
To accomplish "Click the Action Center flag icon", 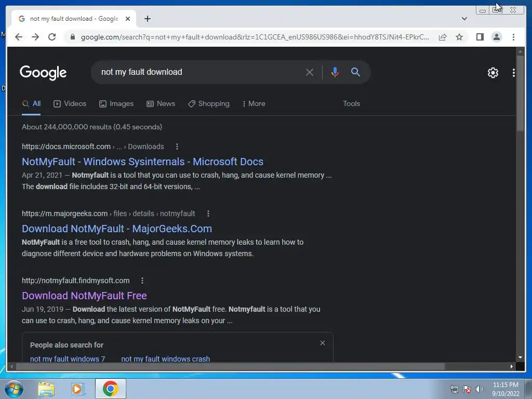I will click(x=467, y=389).
